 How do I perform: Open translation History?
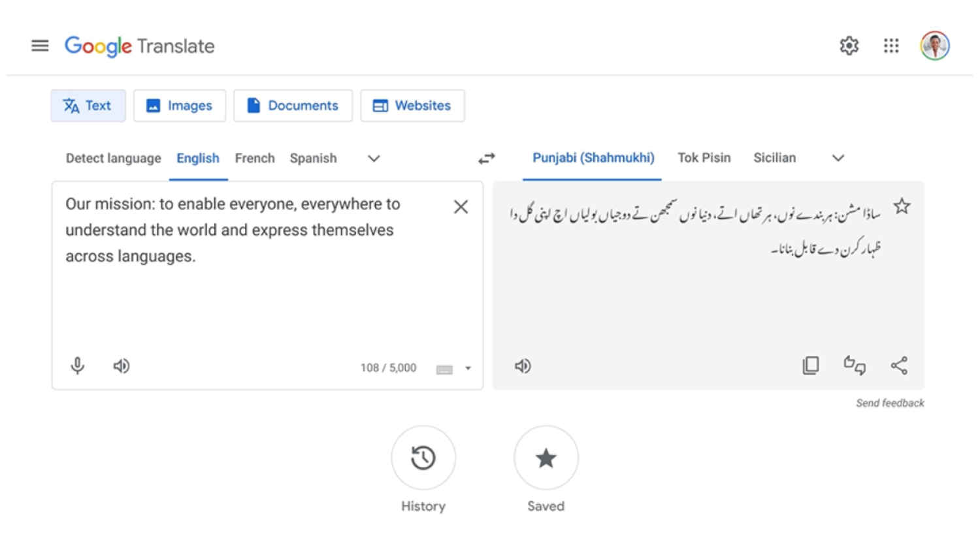(423, 458)
